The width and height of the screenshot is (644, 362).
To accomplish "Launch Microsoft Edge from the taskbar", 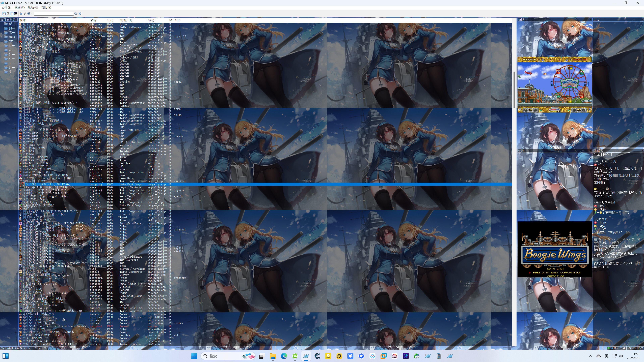I will click(284, 356).
